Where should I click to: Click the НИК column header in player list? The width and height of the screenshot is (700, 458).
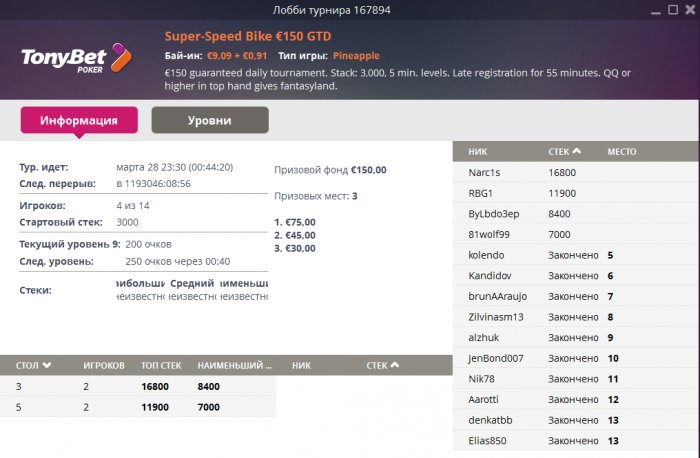[x=478, y=151]
